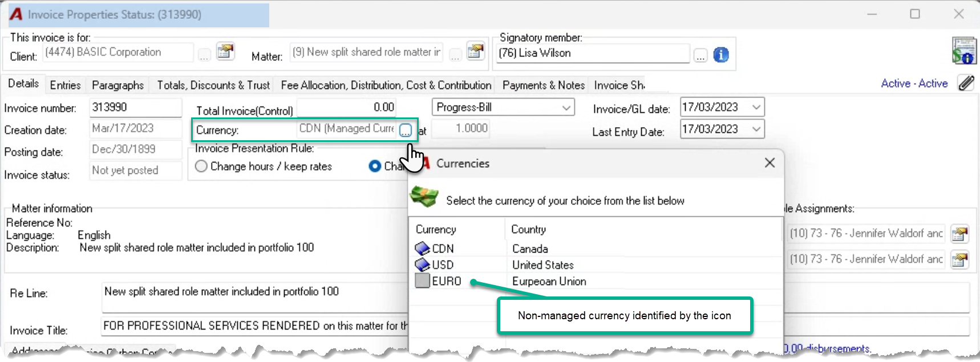Click the browse button for Currency field
The width and height of the screenshot is (980, 362).
[405, 130]
